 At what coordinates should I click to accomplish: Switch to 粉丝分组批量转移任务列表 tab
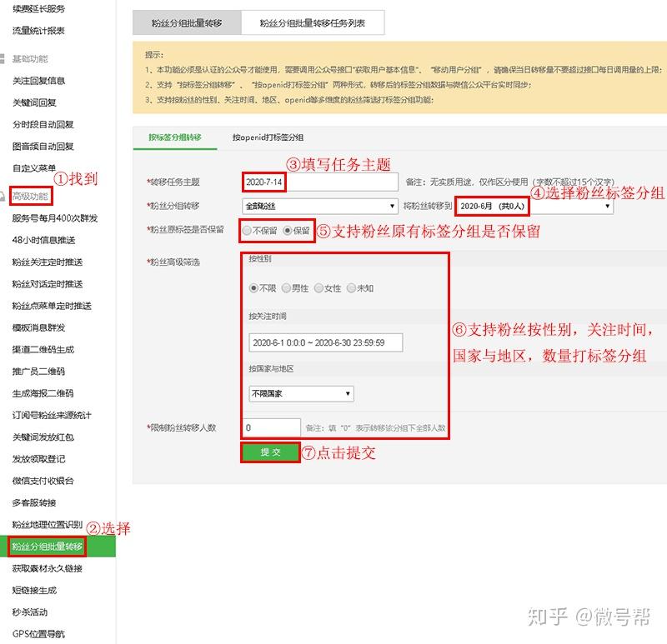(x=313, y=23)
